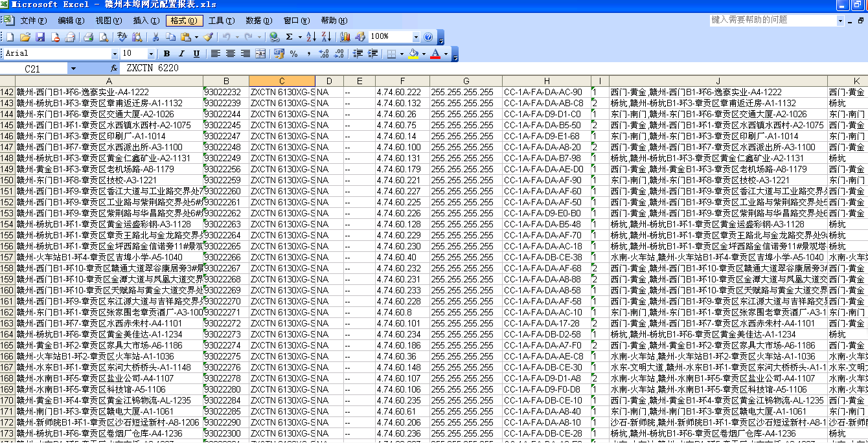868x443 pixels.
Task: Apply the yellow fill color bucket
Action: [413, 53]
